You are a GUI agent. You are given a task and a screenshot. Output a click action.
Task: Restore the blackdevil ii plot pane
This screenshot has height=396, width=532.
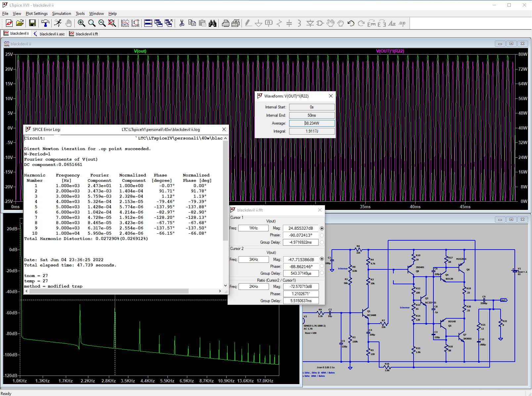click(511, 44)
